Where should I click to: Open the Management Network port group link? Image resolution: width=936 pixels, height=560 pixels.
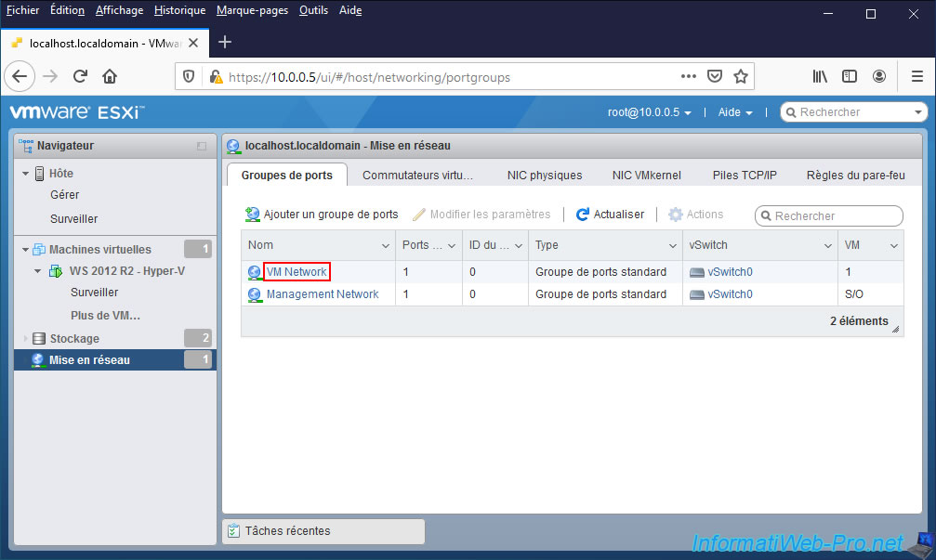click(x=323, y=294)
